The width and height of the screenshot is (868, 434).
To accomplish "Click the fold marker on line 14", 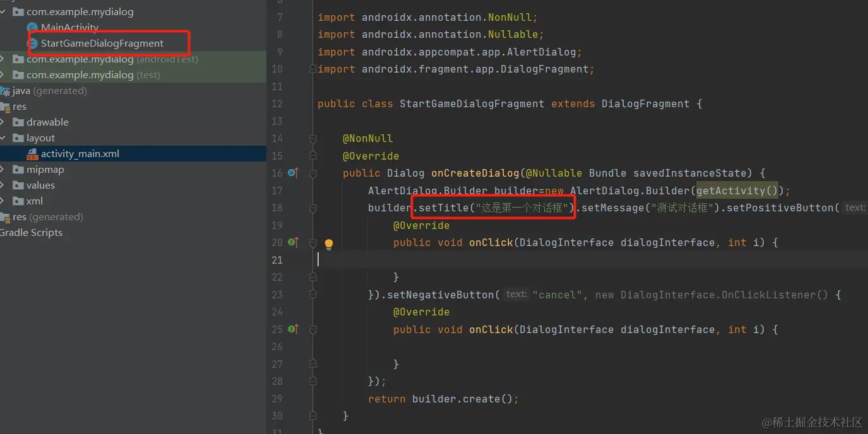I will pyautogui.click(x=313, y=138).
